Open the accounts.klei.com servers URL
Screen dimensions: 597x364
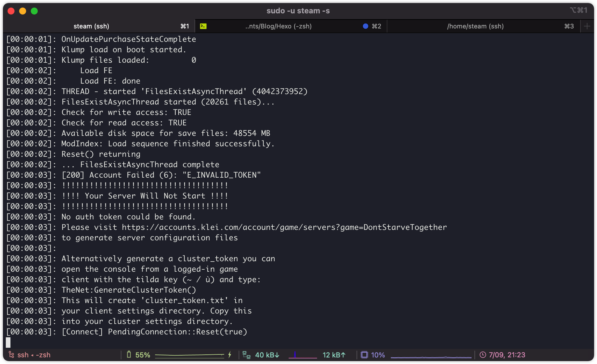[x=284, y=227]
